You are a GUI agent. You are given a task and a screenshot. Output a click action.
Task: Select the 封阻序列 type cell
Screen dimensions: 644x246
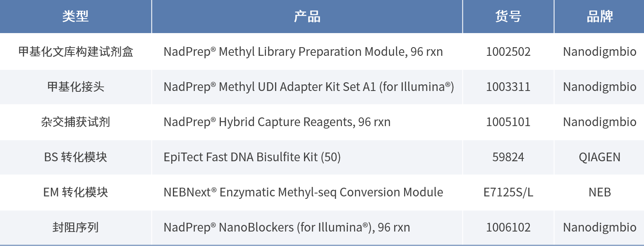tap(76, 227)
